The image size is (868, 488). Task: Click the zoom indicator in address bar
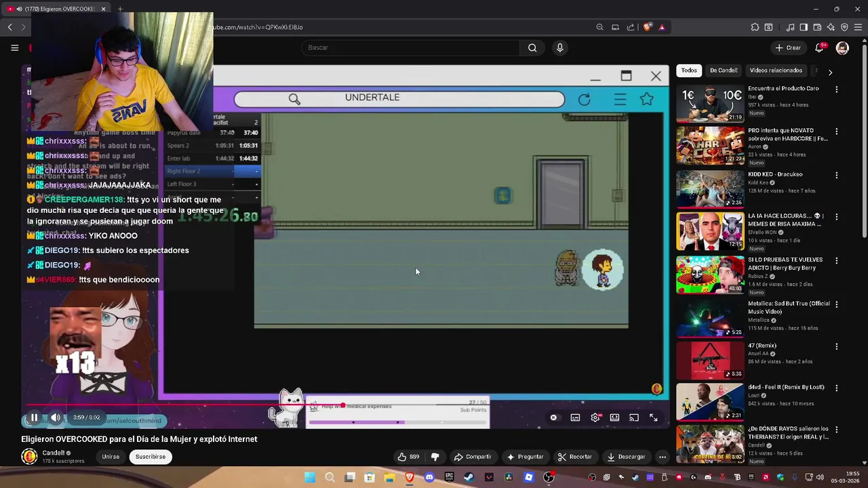pos(599,27)
